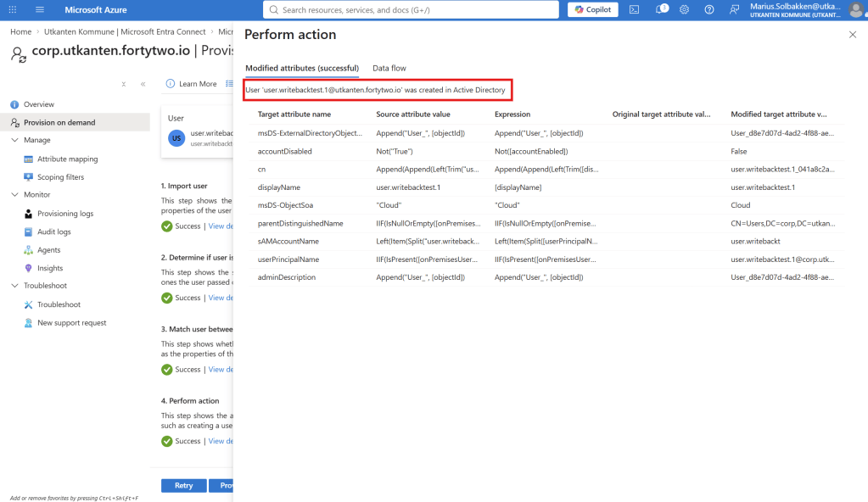The width and height of the screenshot is (868, 502).
Task: Collapse the Manage section
Action: [x=15, y=140]
